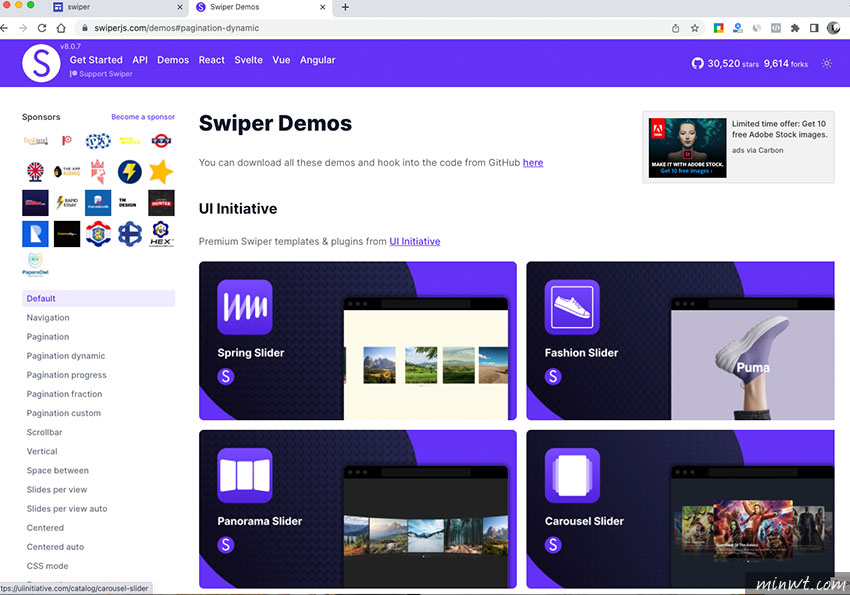Open the Union Jack circle sponsor logo
Screen dimensions: 850x595
pos(35,172)
